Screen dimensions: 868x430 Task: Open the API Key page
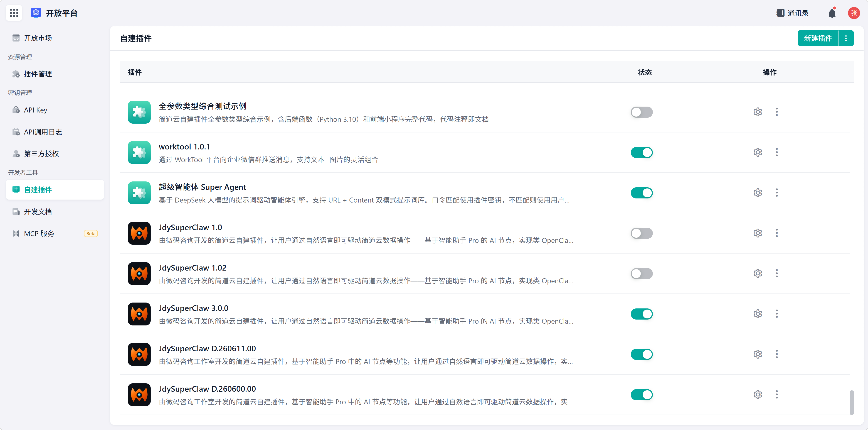[x=55, y=110]
